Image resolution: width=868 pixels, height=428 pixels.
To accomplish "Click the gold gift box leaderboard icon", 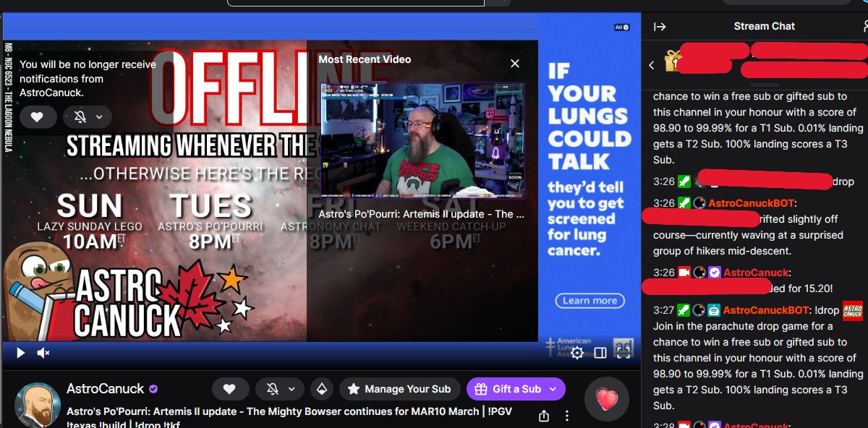I will pyautogui.click(x=673, y=60).
